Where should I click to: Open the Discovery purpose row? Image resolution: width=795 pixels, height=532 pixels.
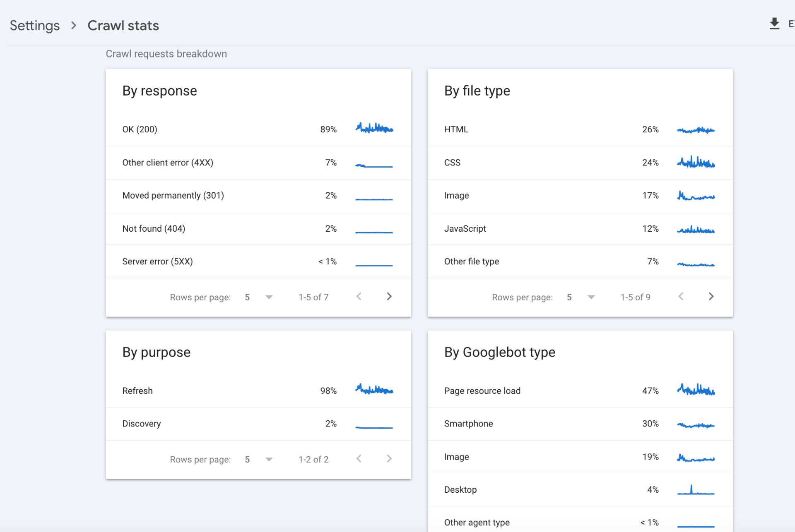258,424
